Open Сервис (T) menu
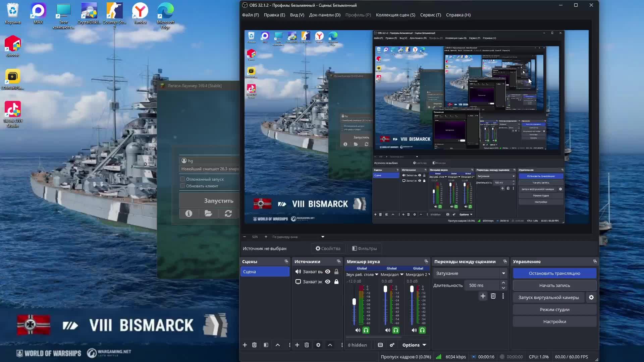644x362 pixels. click(x=431, y=15)
